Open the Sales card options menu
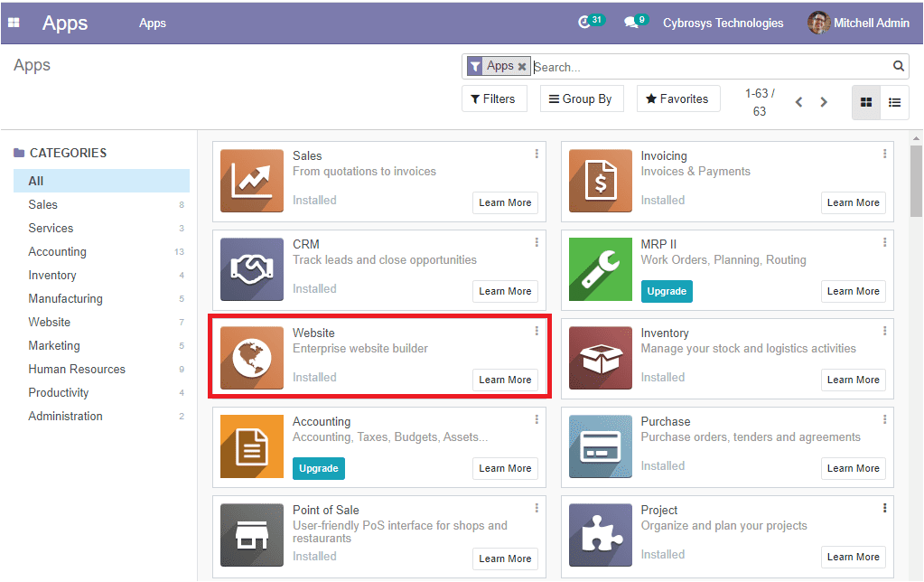Image resolution: width=924 pixels, height=582 pixels. (537, 154)
